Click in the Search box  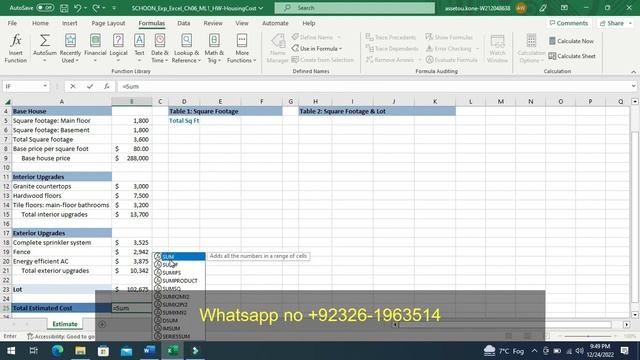(355, 8)
